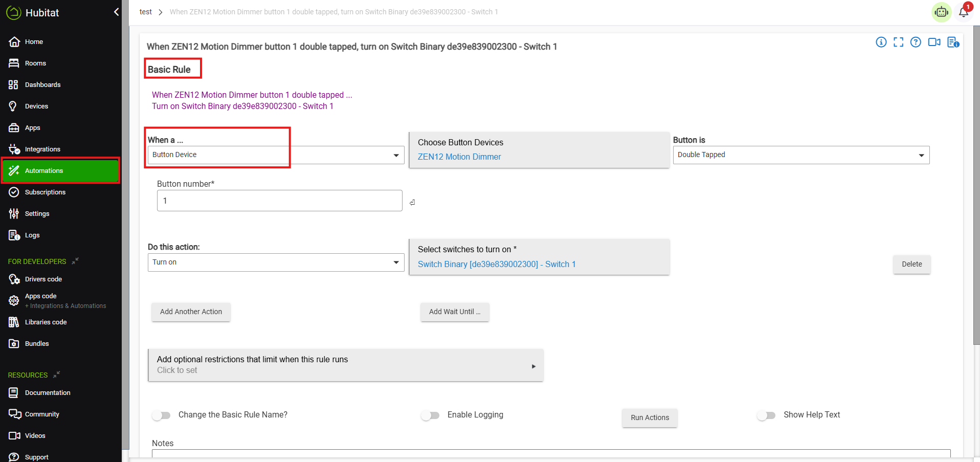Screen dimensions: 980x462
Task: Click Add Wait Until button
Action: [455, 312]
